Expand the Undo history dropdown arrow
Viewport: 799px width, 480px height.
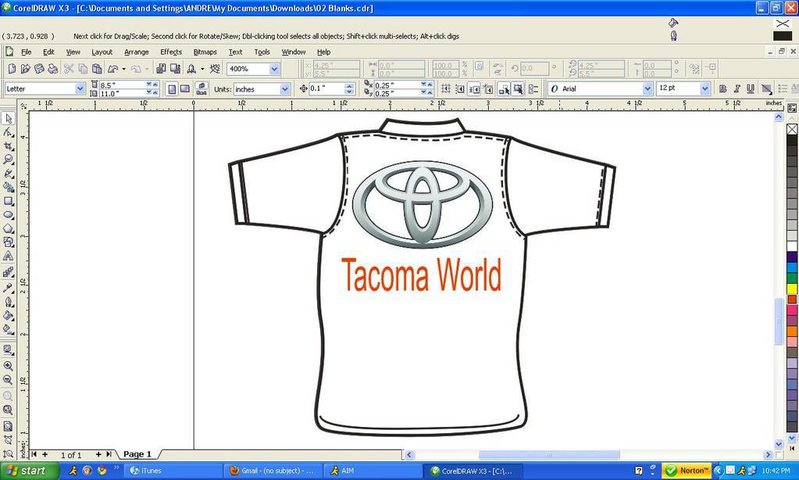[x=124, y=69]
